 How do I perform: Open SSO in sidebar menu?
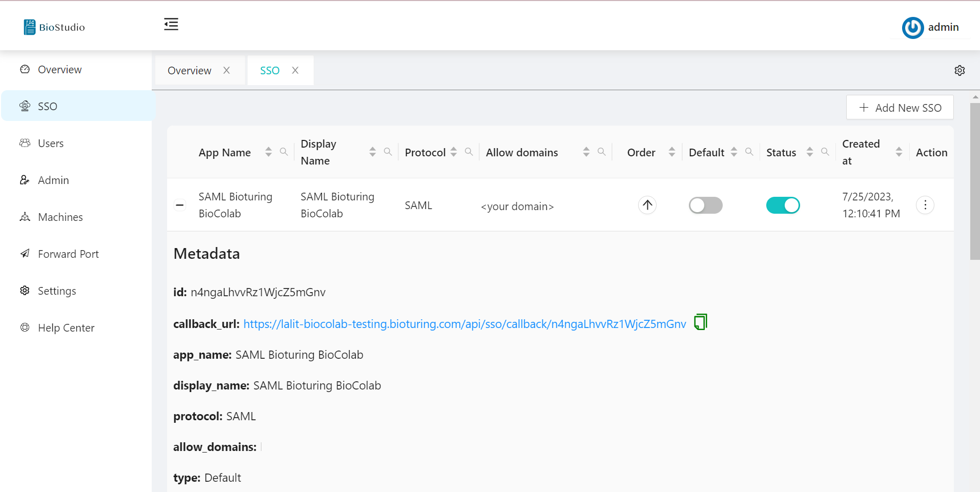click(x=78, y=106)
